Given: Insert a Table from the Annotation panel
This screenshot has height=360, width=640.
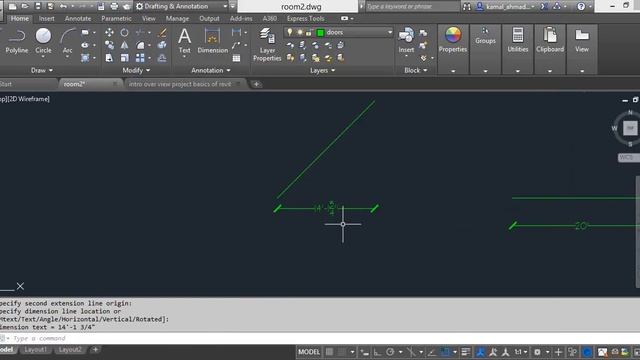Looking at the screenshot, I should [236, 58].
